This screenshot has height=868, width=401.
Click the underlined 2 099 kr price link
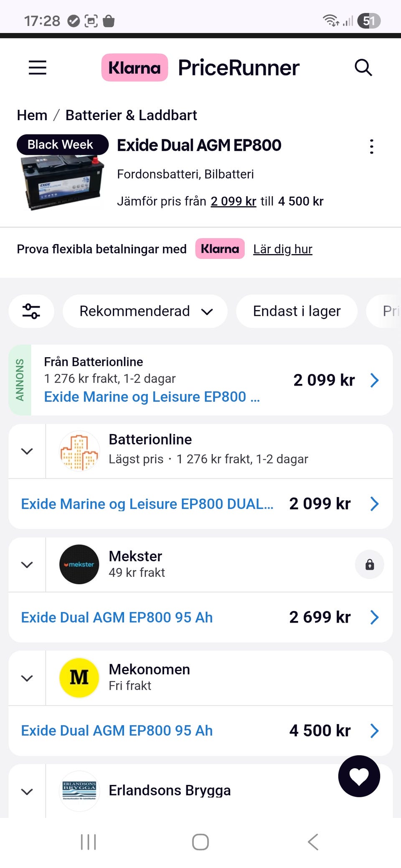233,201
